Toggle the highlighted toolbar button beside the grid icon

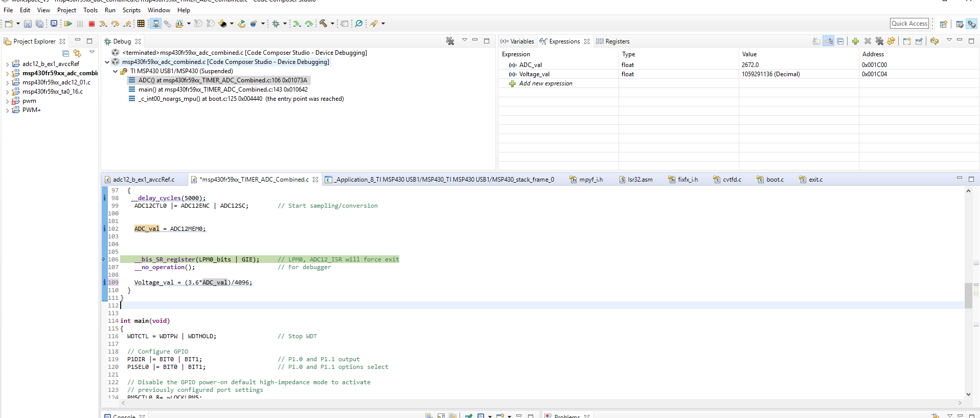coord(155,24)
